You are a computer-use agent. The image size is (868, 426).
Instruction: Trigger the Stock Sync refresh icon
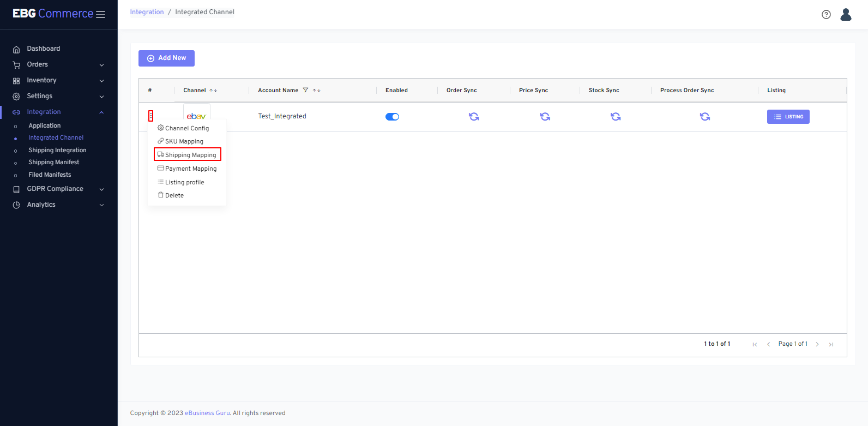(616, 117)
